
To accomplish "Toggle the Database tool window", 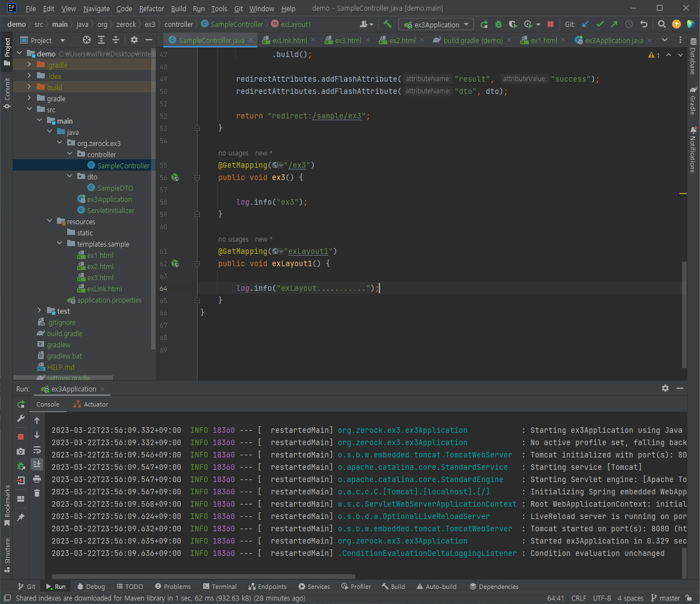I will pyautogui.click(x=693, y=56).
